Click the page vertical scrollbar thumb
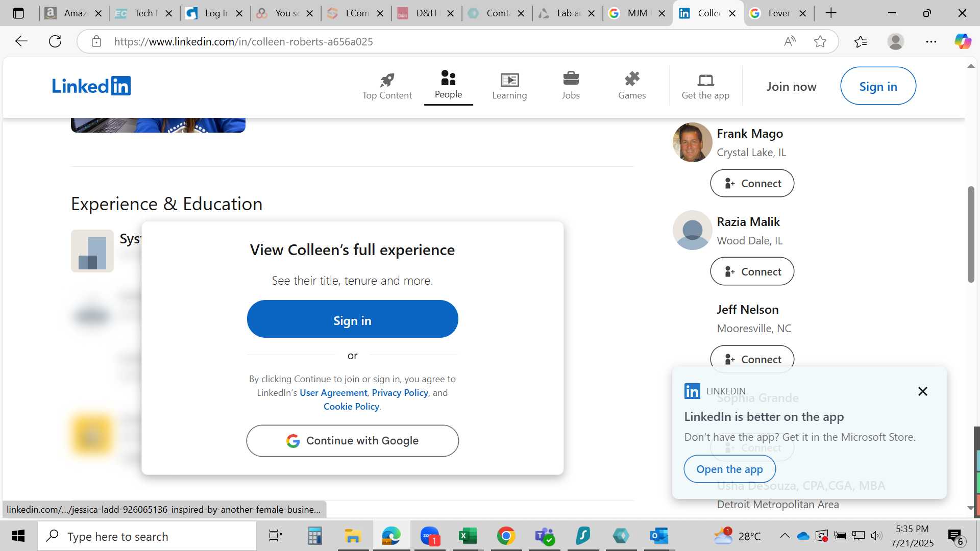 (971, 234)
